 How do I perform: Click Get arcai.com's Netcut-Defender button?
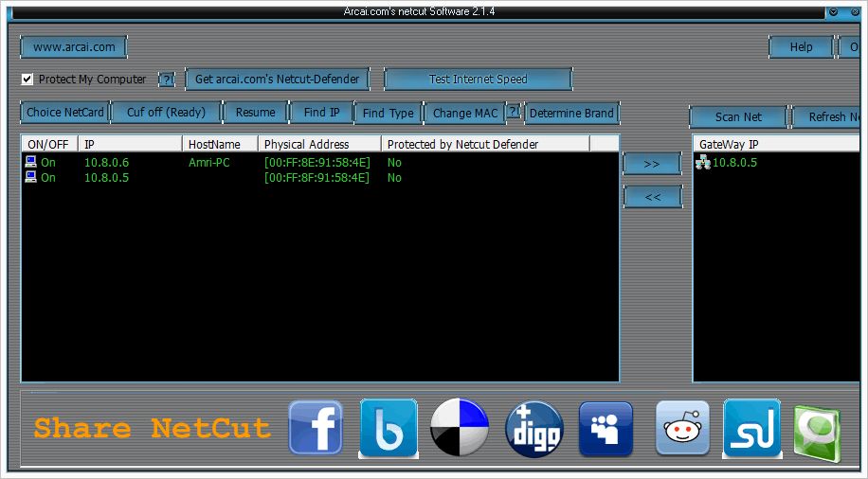(x=278, y=80)
